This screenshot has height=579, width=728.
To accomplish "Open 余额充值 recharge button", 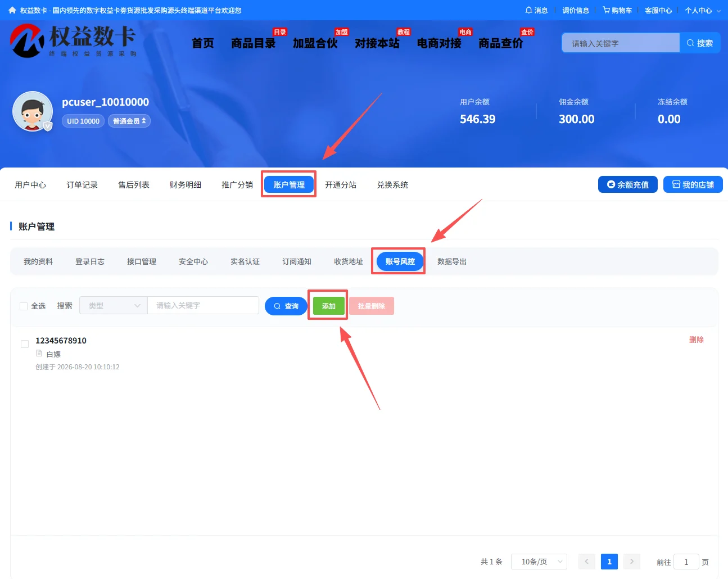I will (628, 184).
